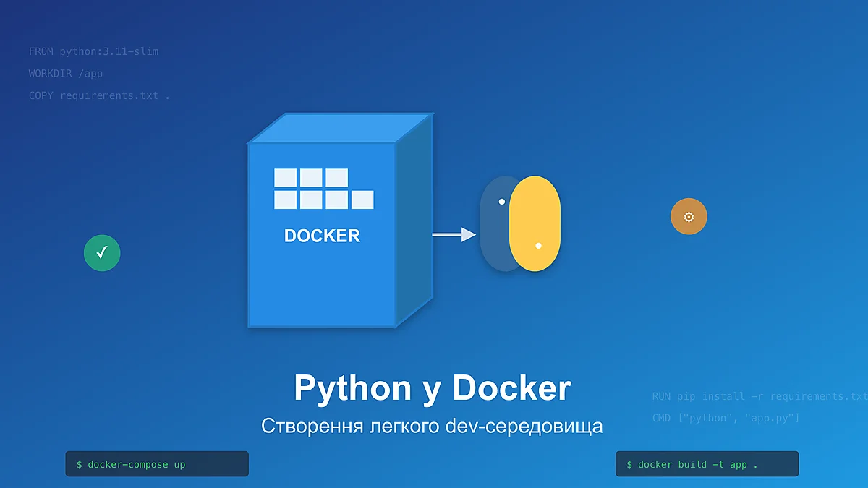Click the orange gear icon

(689, 216)
